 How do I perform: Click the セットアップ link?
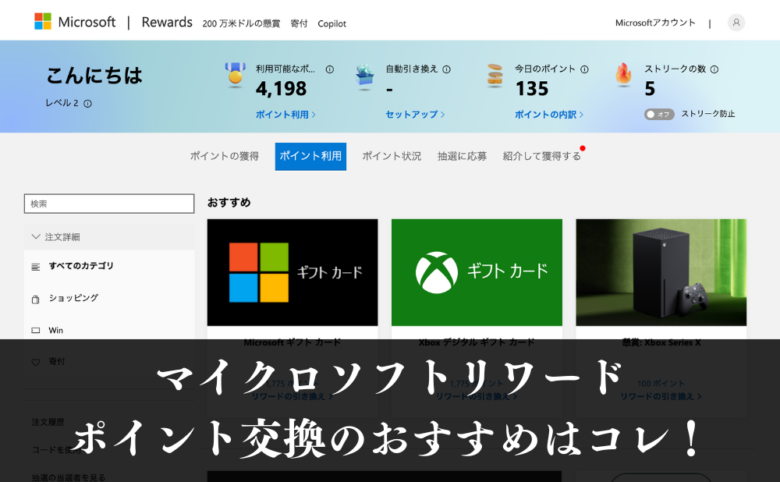pos(415,114)
